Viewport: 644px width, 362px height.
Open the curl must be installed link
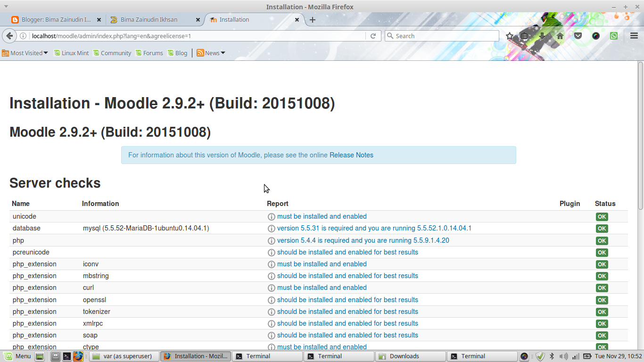pyautogui.click(x=322, y=288)
